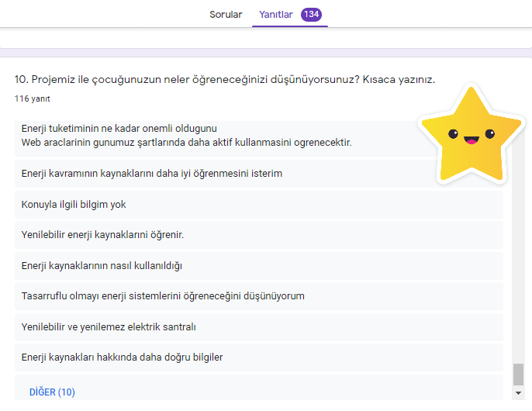
Task: Select response 'Enerji kaynakları hakkında daha doğru bilgiler'
Action: (x=259, y=357)
